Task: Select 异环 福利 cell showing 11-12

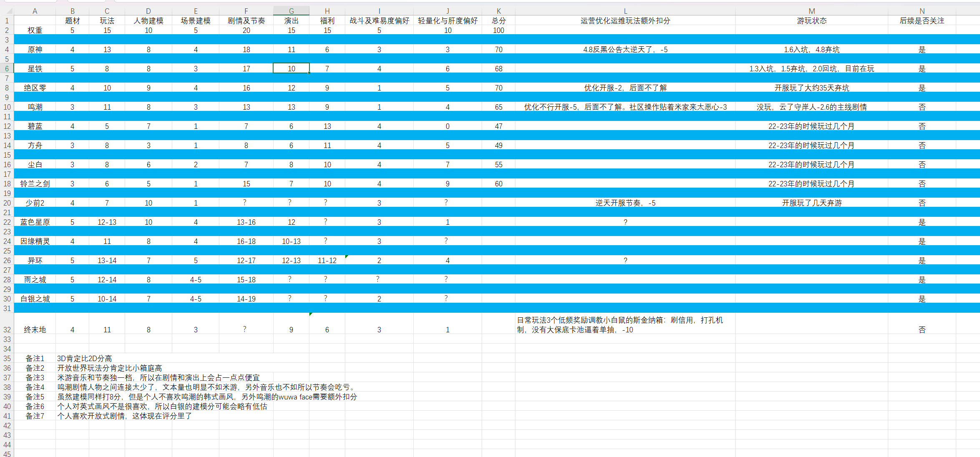Action: (x=327, y=260)
